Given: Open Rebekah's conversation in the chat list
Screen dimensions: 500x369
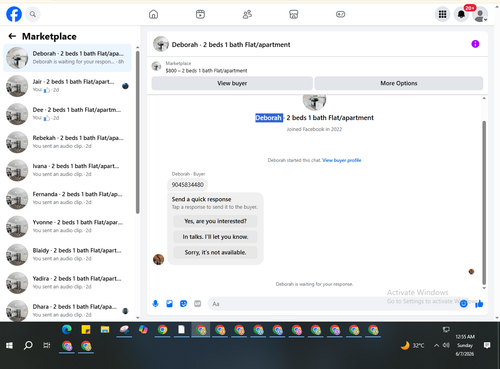Looking at the screenshot, I should [68, 142].
